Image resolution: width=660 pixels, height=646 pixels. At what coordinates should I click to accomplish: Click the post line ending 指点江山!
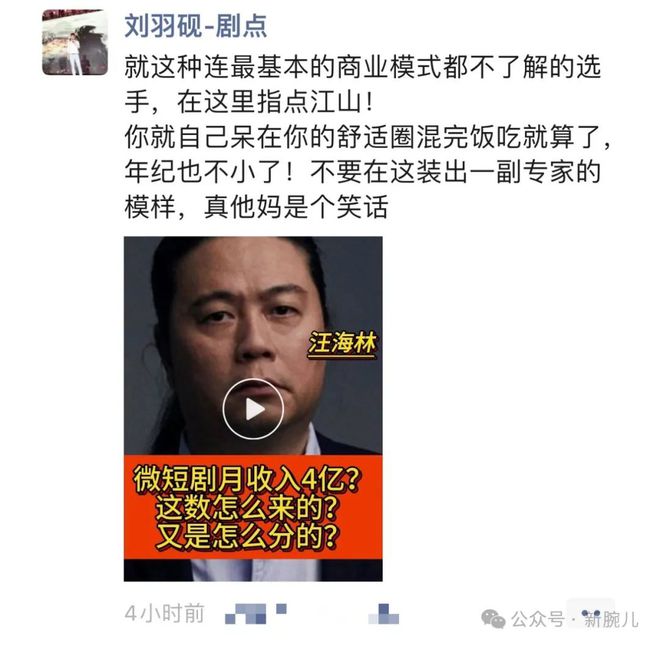pos(249,102)
